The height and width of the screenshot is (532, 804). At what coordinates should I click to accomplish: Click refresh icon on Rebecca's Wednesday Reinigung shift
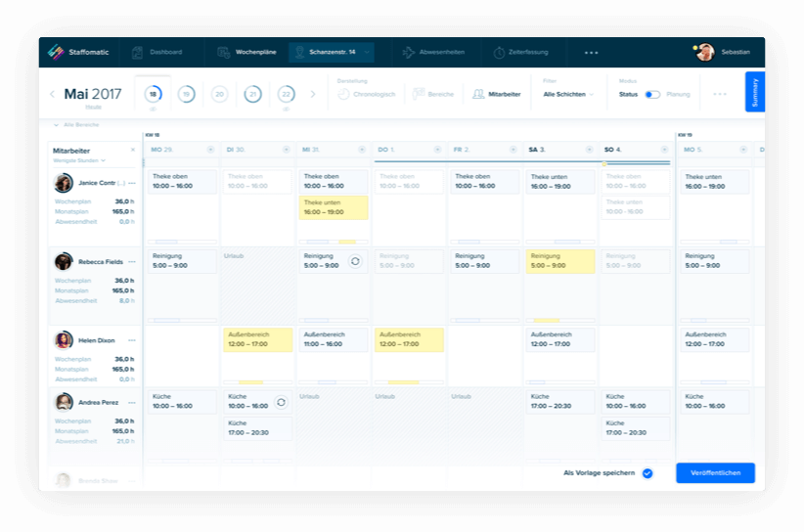pyautogui.click(x=354, y=261)
